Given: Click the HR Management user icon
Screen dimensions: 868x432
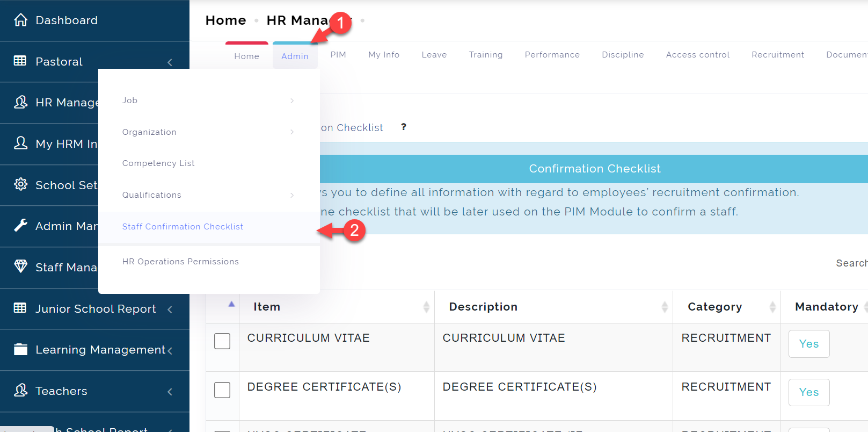Looking at the screenshot, I should click(20, 102).
